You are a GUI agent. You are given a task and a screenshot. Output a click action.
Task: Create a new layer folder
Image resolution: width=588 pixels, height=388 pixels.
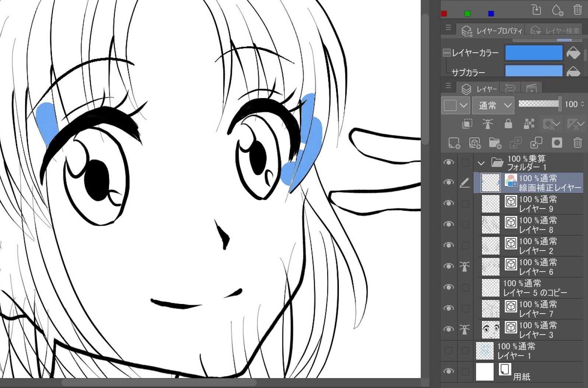pos(495,143)
